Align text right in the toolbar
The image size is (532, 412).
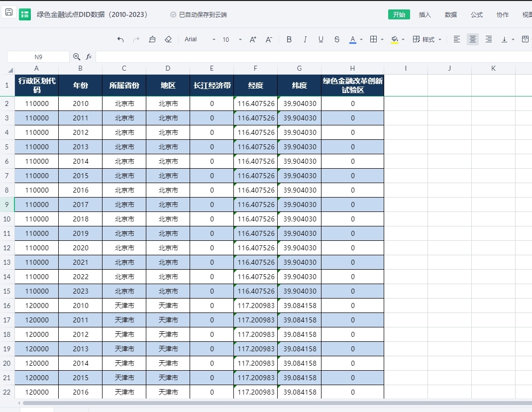tap(489, 39)
